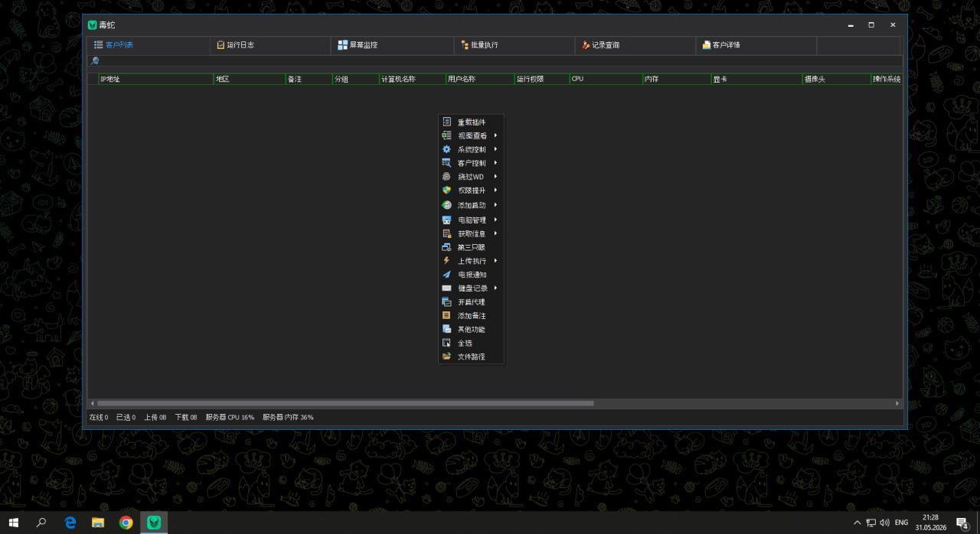Expand the 键盘记录 submenu arrow

(496, 288)
